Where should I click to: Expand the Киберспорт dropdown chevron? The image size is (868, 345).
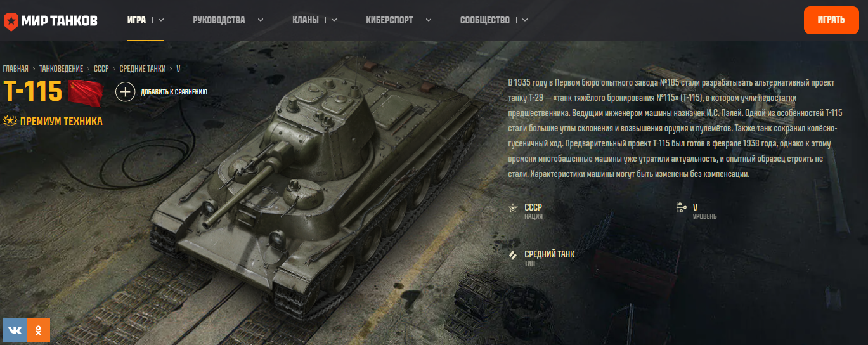tap(429, 20)
